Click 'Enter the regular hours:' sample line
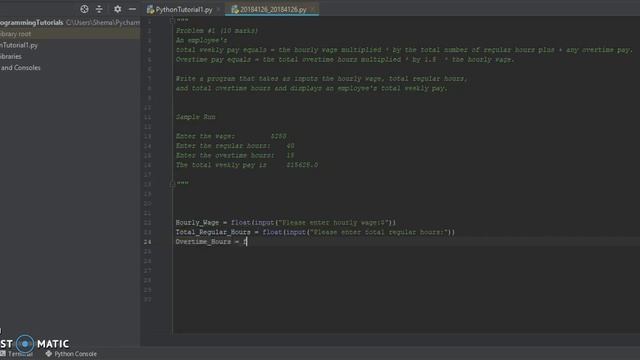Image resolution: width=640 pixels, height=360 pixels. 235,146
